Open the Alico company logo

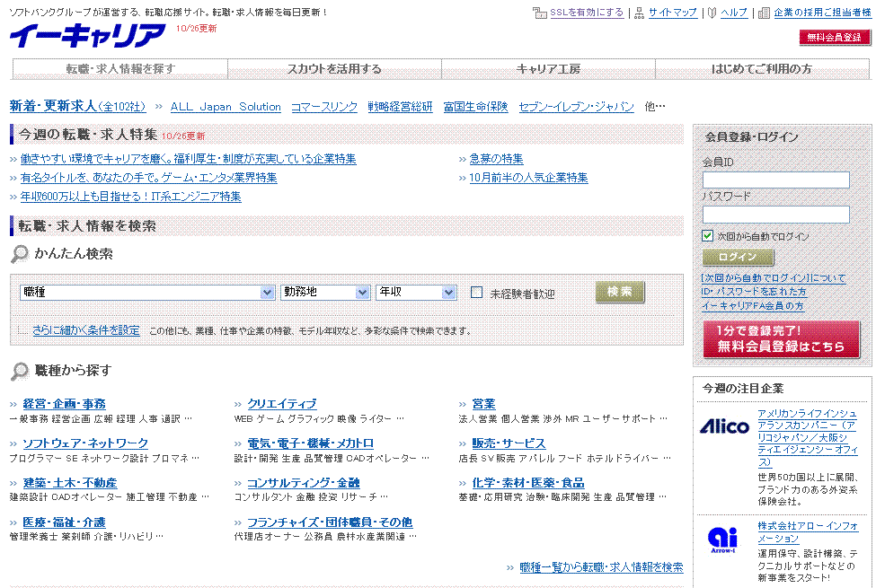pos(724,427)
